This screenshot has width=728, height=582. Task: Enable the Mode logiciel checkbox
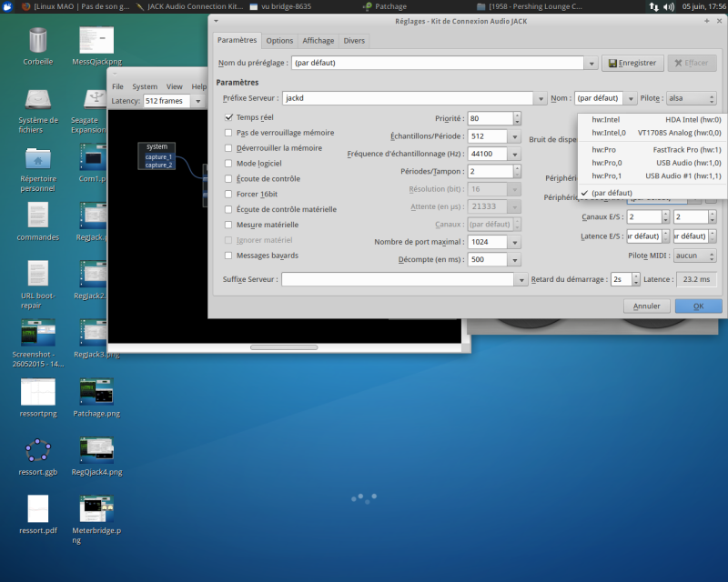point(229,164)
